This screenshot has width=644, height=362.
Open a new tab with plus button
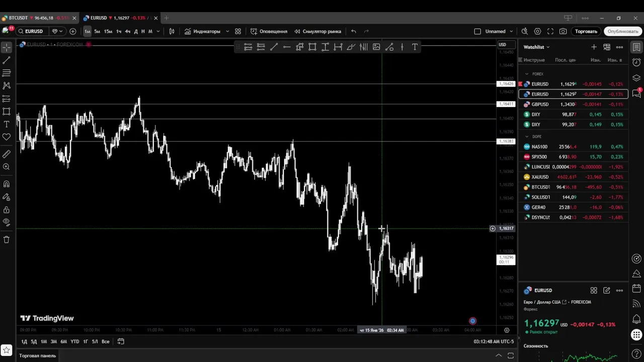click(167, 18)
